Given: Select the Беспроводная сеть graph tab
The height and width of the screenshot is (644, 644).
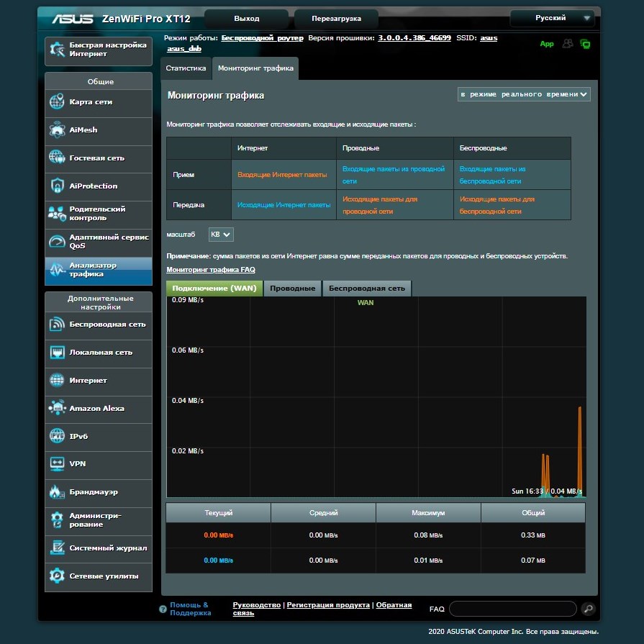Looking at the screenshot, I should [367, 289].
